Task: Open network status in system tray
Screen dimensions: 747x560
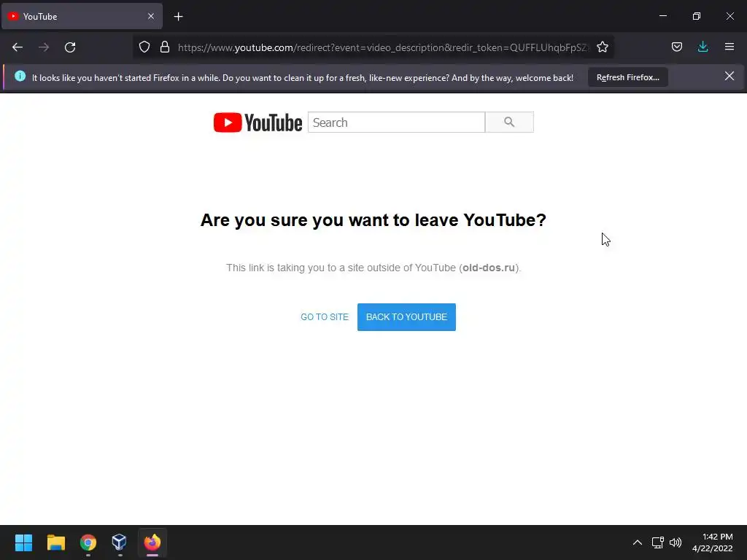Action: click(x=658, y=542)
